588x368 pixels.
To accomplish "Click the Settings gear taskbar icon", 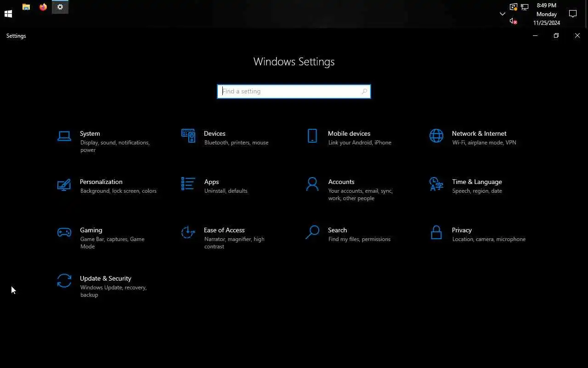I will [60, 7].
